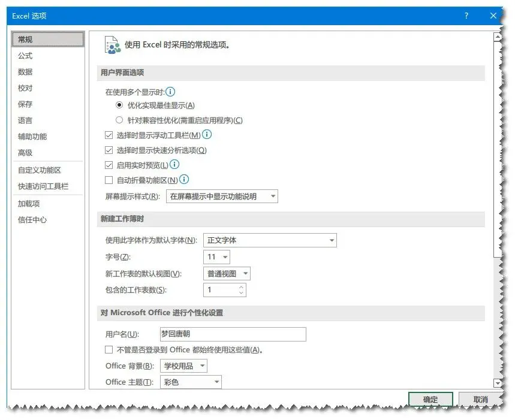Select 优化实现最佳显示 radio option
515x420 pixels.
tap(119, 105)
